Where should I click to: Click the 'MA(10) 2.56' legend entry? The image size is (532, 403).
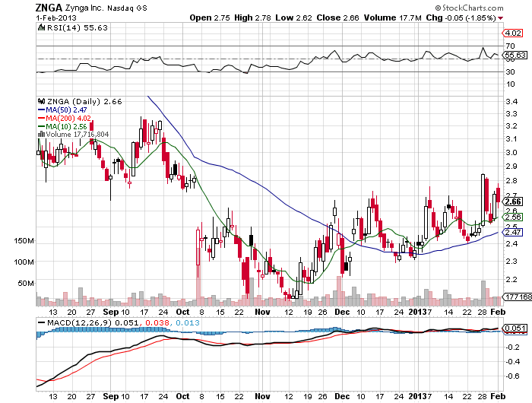(66, 127)
